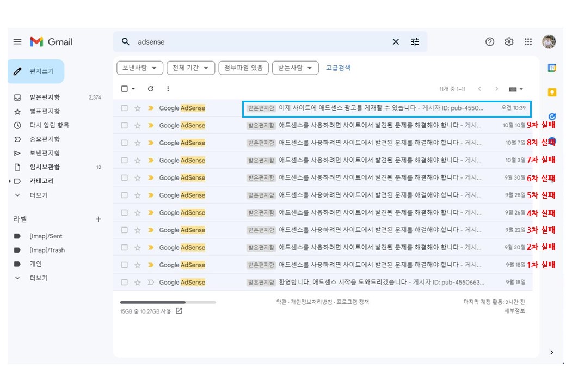566x392 pixels.
Task: Open the Help question mark icon
Action: tap(490, 42)
